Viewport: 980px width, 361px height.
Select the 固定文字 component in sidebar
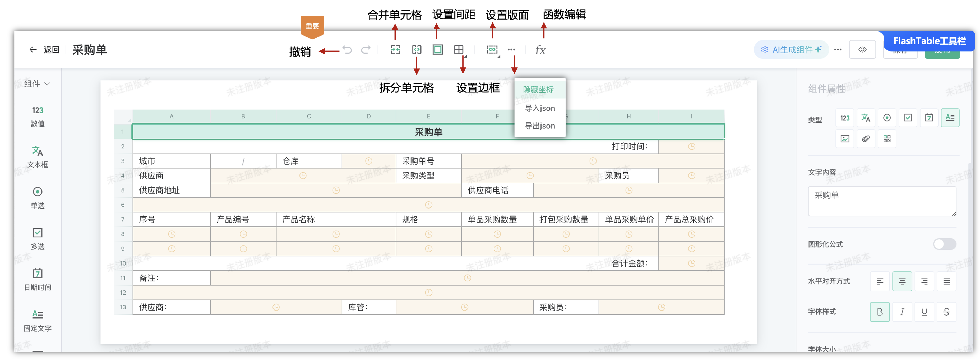(37, 321)
